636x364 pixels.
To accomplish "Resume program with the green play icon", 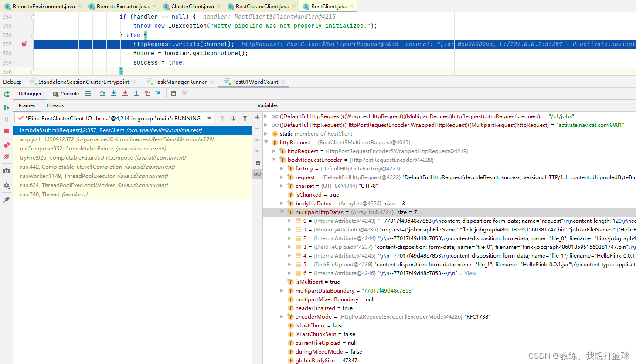I will (7, 108).
